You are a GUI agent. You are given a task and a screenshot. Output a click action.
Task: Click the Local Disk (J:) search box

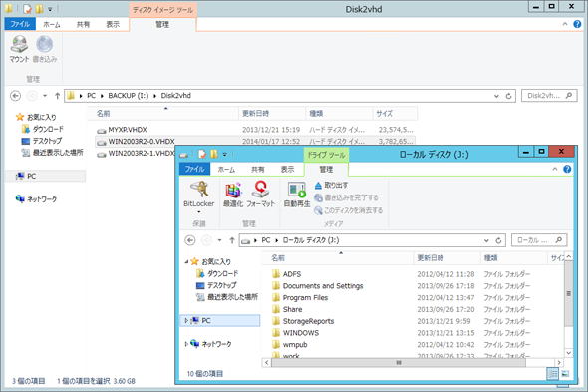tap(539, 240)
